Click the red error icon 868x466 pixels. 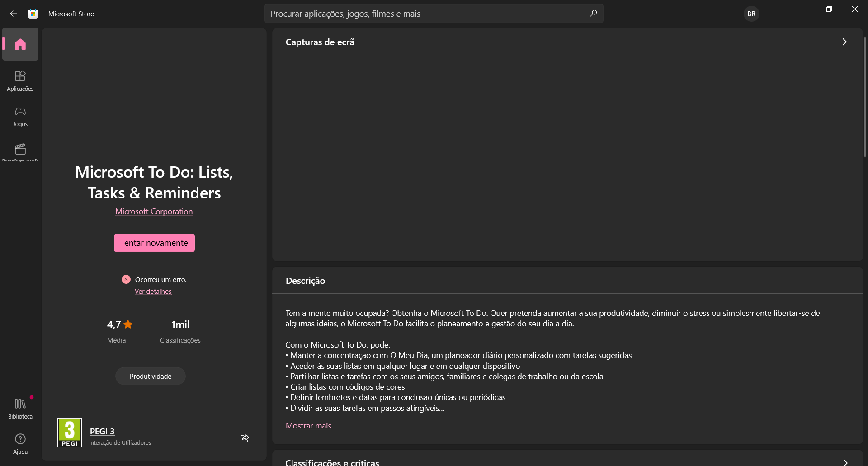126,279
